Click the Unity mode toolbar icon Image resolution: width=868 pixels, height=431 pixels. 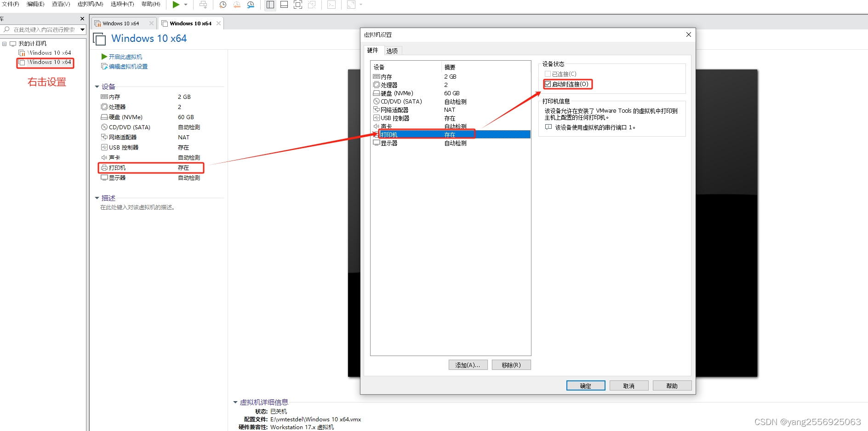click(312, 5)
